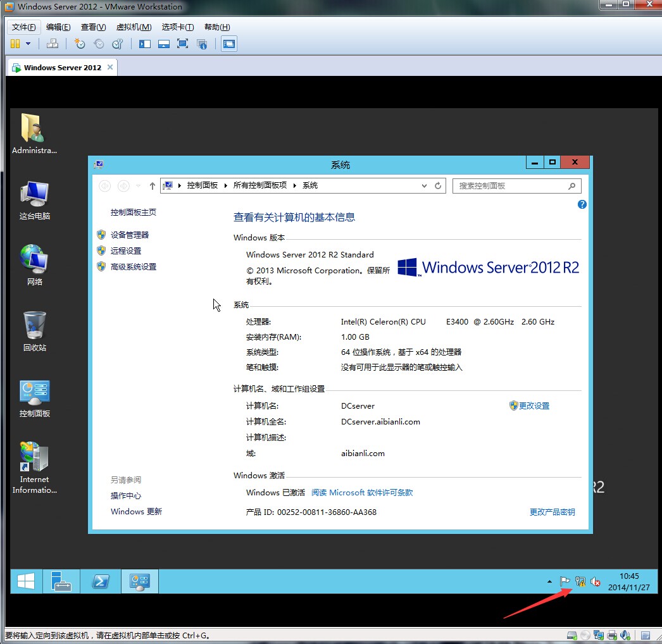The image size is (662, 644).
Task: Click the back arrow in the 系统 window
Action: (104, 186)
